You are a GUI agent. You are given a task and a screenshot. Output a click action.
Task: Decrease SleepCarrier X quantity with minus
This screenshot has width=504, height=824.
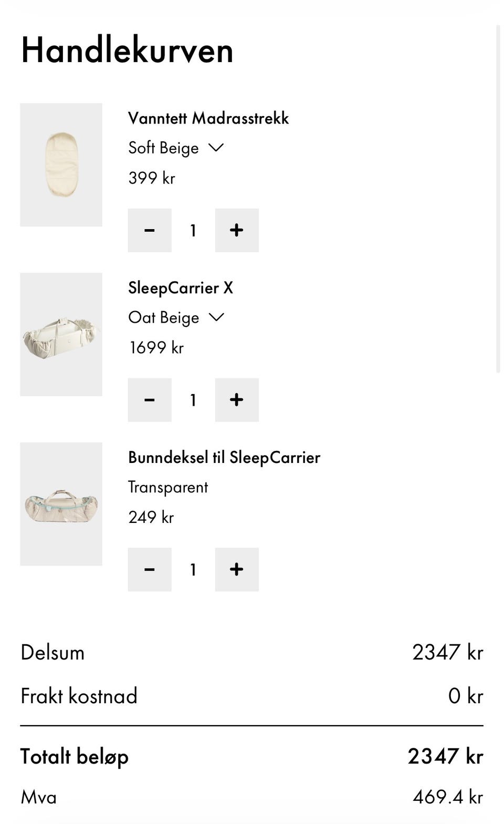(150, 400)
